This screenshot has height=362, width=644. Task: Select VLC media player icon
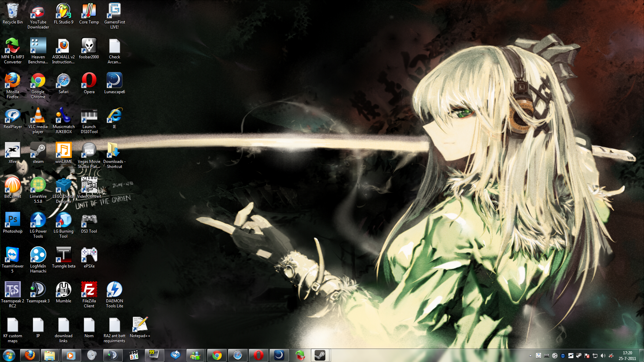click(x=38, y=121)
